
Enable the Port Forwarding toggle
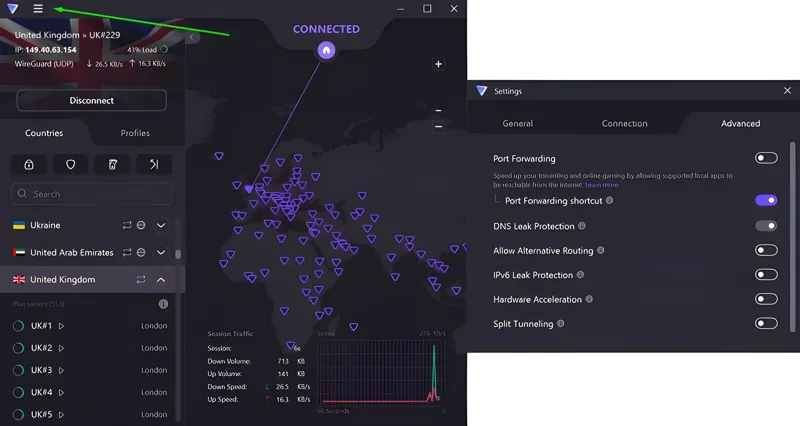(766, 158)
